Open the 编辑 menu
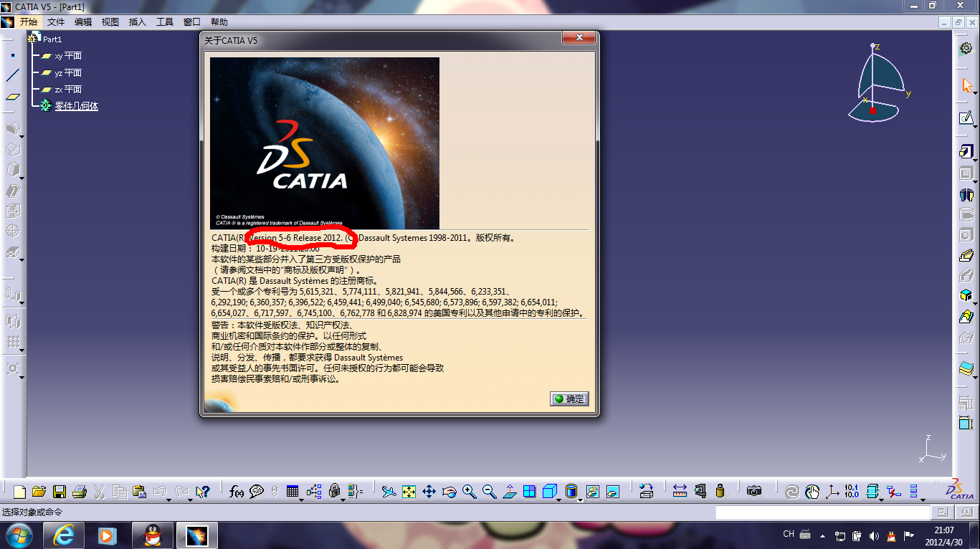 click(x=83, y=22)
